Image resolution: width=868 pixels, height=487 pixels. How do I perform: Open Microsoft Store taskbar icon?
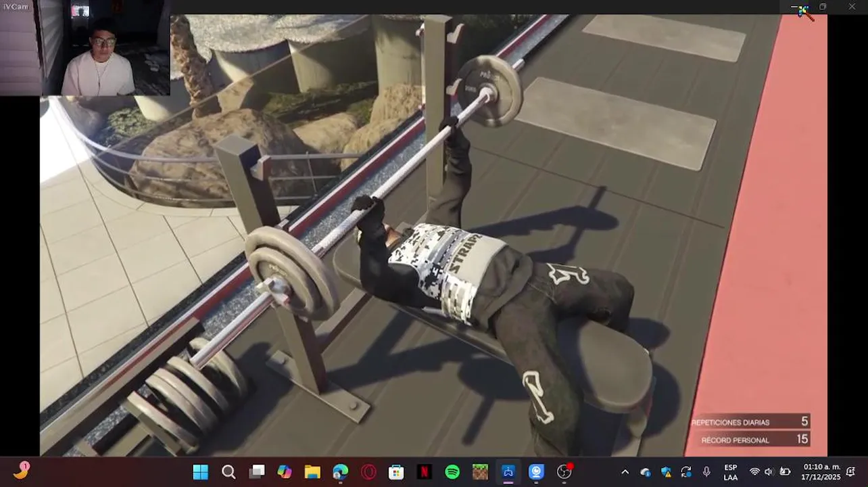click(x=396, y=471)
